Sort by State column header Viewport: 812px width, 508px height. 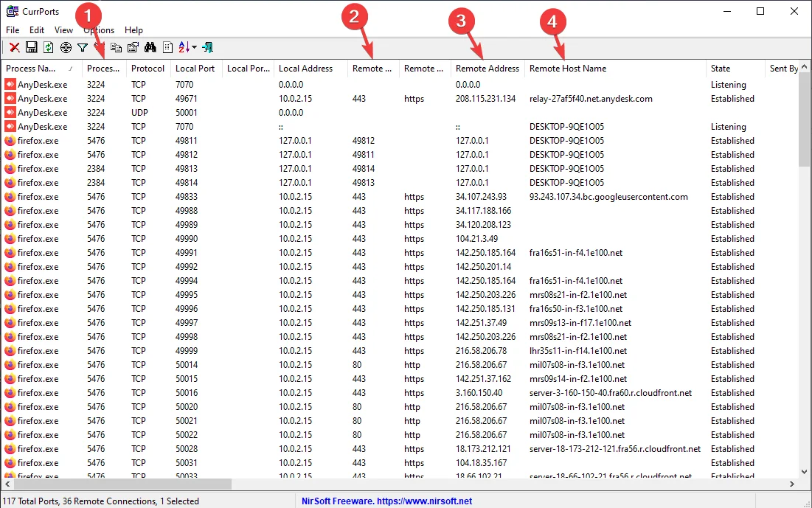click(x=735, y=69)
